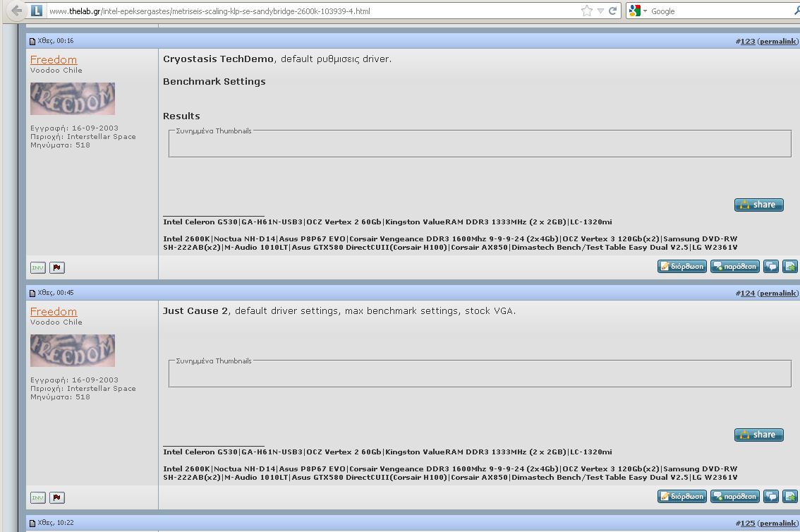
Task: Go back with browser back arrow
Action: (16, 10)
